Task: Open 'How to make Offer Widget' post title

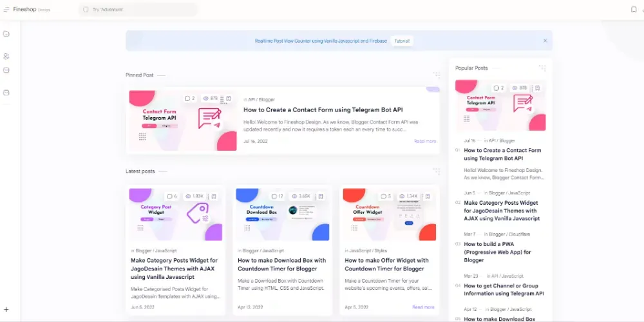Action: coord(386,265)
